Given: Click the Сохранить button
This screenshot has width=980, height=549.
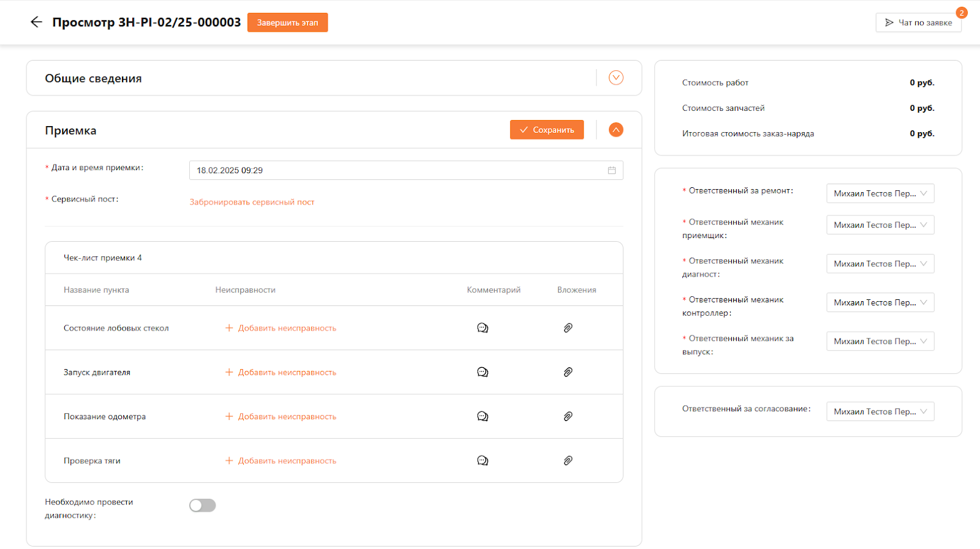Looking at the screenshot, I should tap(546, 130).
